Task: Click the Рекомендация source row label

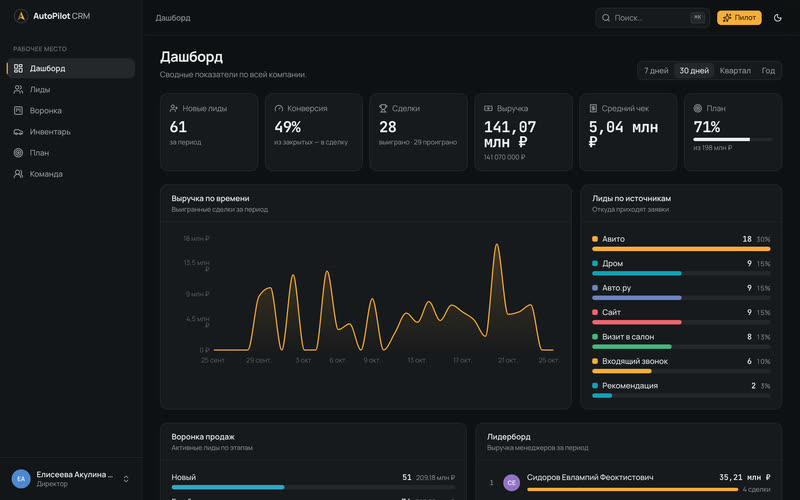Action: pyautogui.click(x=630, y=386)
